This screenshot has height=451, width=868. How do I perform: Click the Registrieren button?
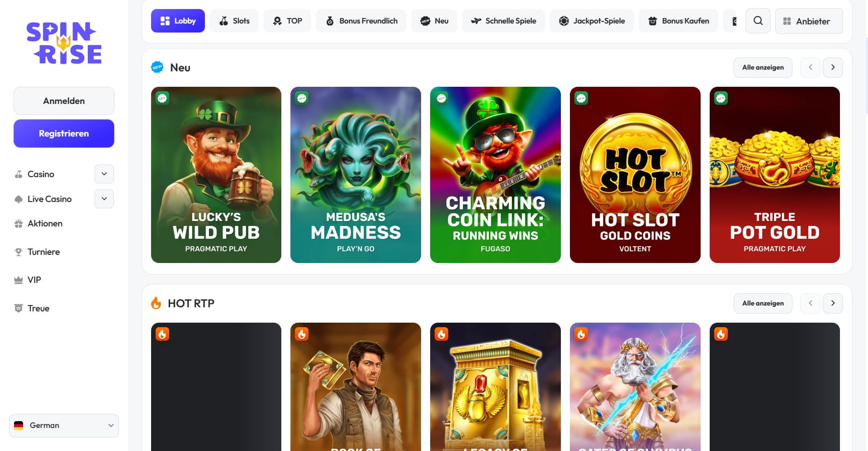click(64, 133)
